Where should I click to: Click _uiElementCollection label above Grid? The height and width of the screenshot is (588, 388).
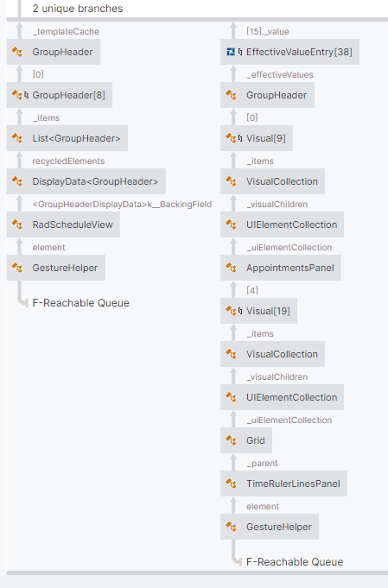(289, 420)
